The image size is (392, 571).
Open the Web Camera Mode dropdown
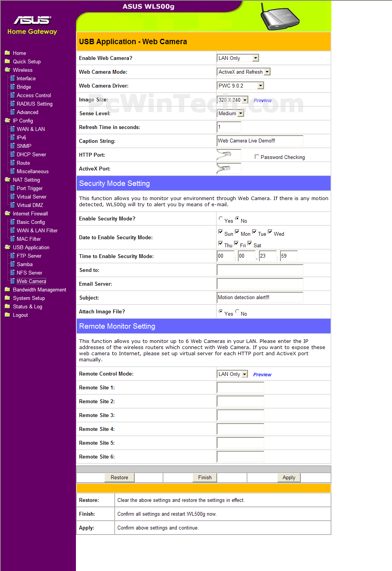pos(244,72)
